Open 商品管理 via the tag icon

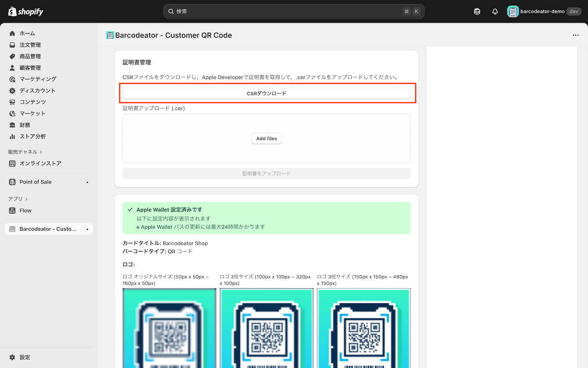[x=12, y=56]
